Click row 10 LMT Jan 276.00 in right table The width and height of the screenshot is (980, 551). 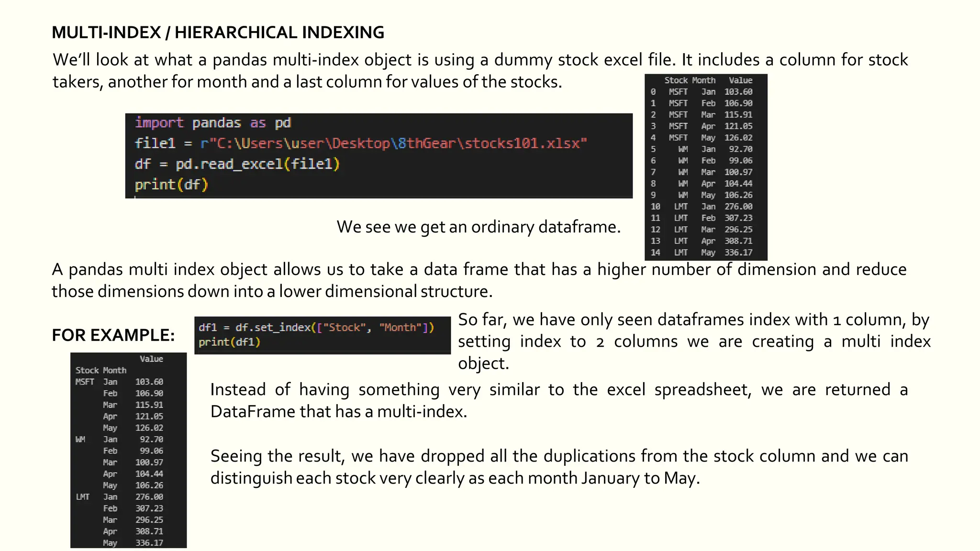pyautogui.click(x=702, y=207)
